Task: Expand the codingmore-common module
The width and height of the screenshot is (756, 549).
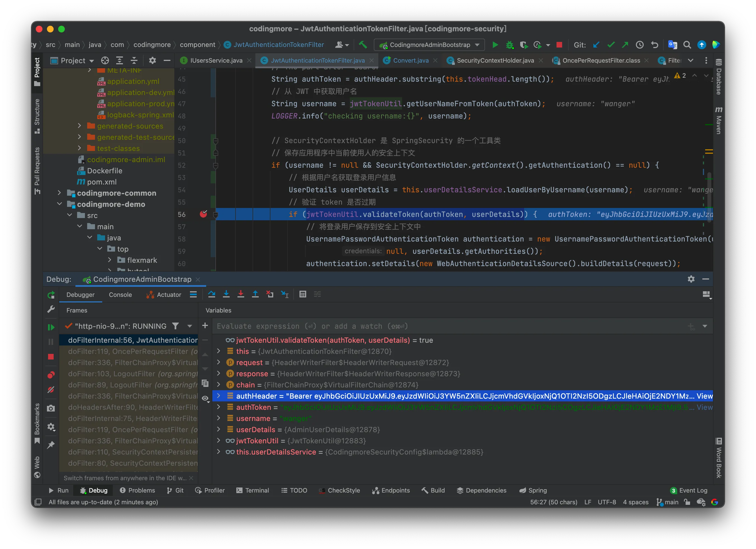Action: 59,193
